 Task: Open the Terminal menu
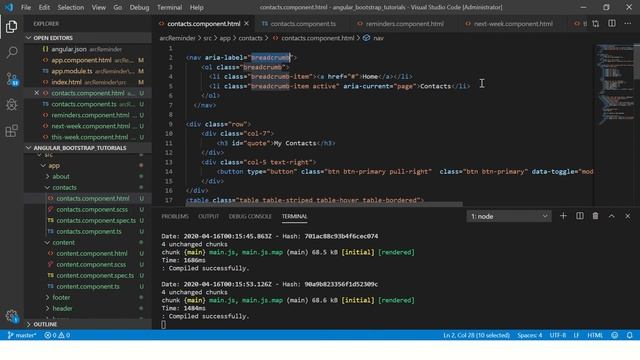169,7
